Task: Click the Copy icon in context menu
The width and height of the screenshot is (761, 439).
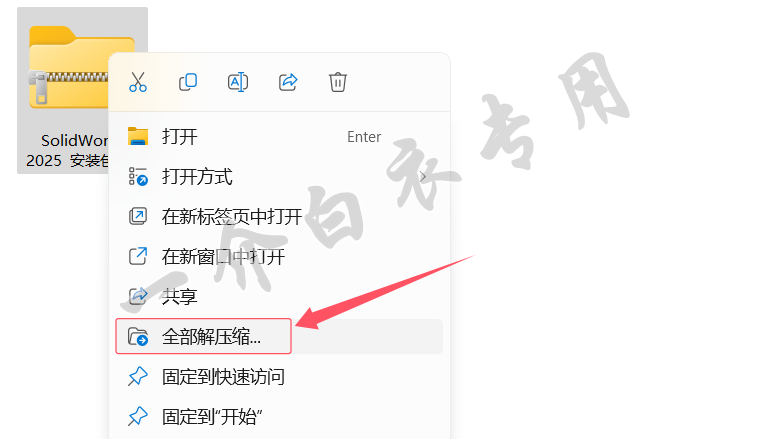Action: coord(188,82)
